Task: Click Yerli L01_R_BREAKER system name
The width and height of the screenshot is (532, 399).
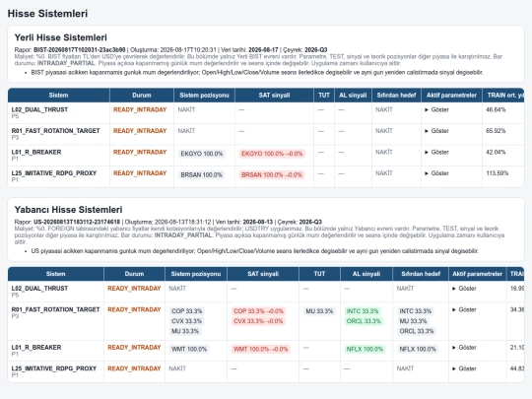Action: [x=36, y=152]
